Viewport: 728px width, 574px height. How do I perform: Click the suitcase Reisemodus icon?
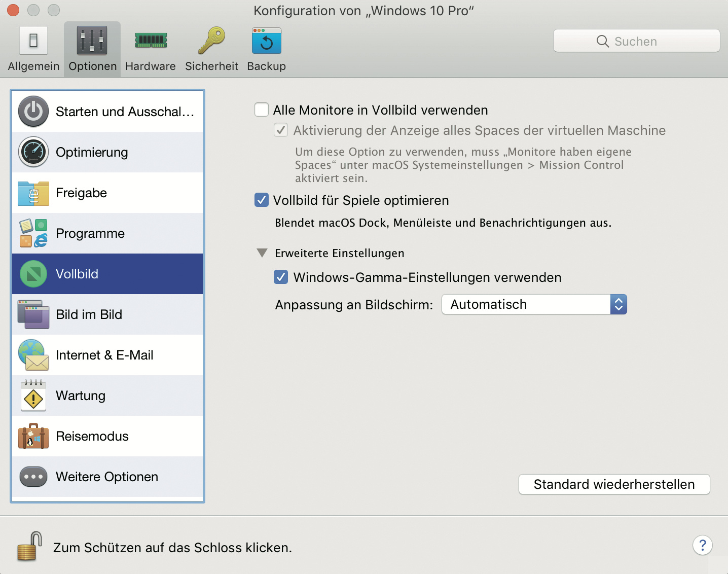tap(33, 436)
